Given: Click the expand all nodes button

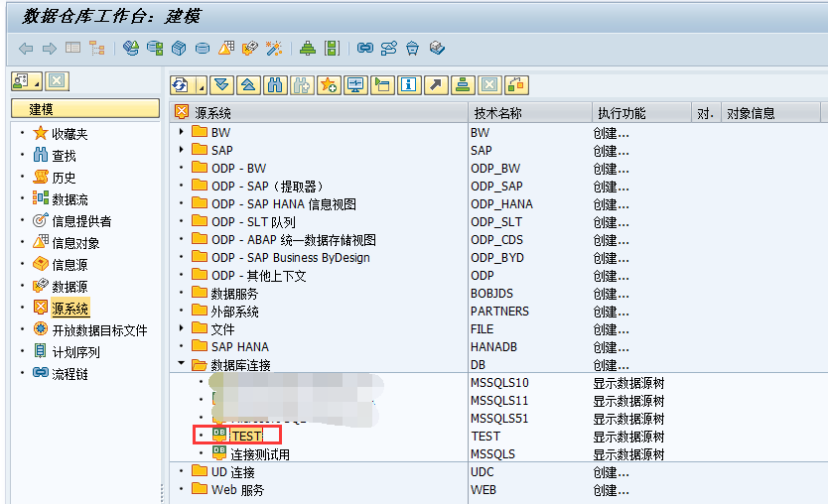Looking at the screenshot, I should pos(221,85).
